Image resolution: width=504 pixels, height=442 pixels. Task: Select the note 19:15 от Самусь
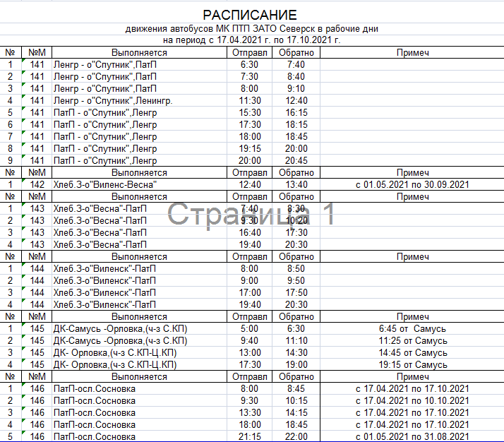click(x=413, y=364)
